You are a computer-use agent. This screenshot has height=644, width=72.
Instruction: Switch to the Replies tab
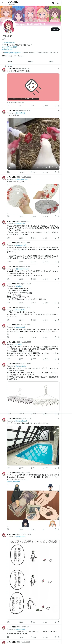(31, 62)
